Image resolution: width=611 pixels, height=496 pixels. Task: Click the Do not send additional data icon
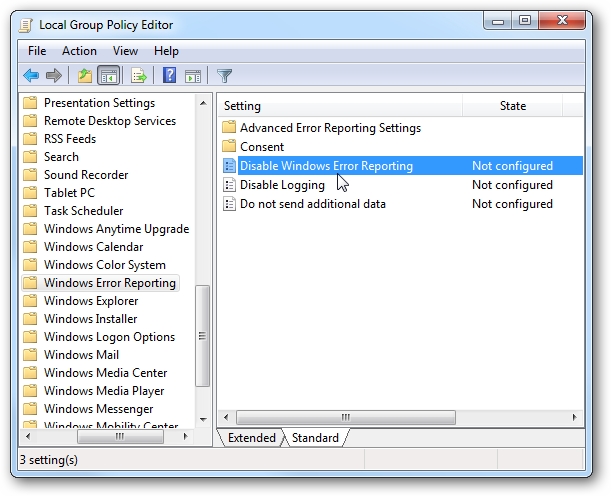[x=229, y=203]
